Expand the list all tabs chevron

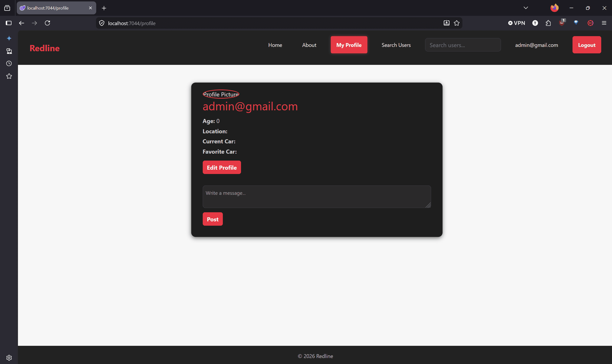click(526, 8)
